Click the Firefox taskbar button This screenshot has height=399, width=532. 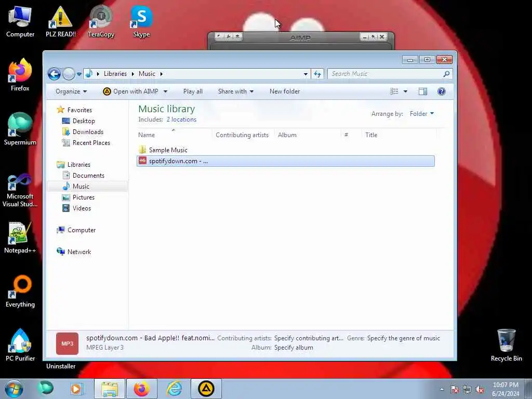141,389
